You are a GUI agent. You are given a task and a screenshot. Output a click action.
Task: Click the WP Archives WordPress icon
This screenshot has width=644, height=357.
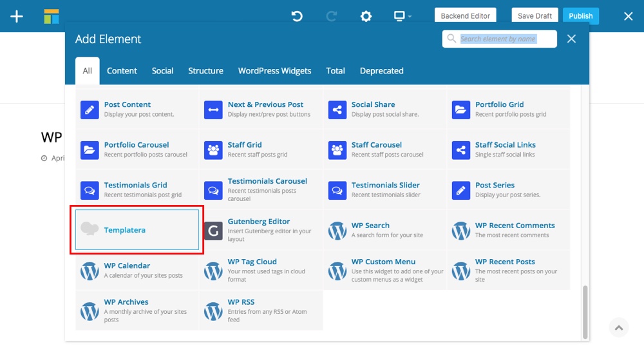pyautogui.click(x=90, y=311)
